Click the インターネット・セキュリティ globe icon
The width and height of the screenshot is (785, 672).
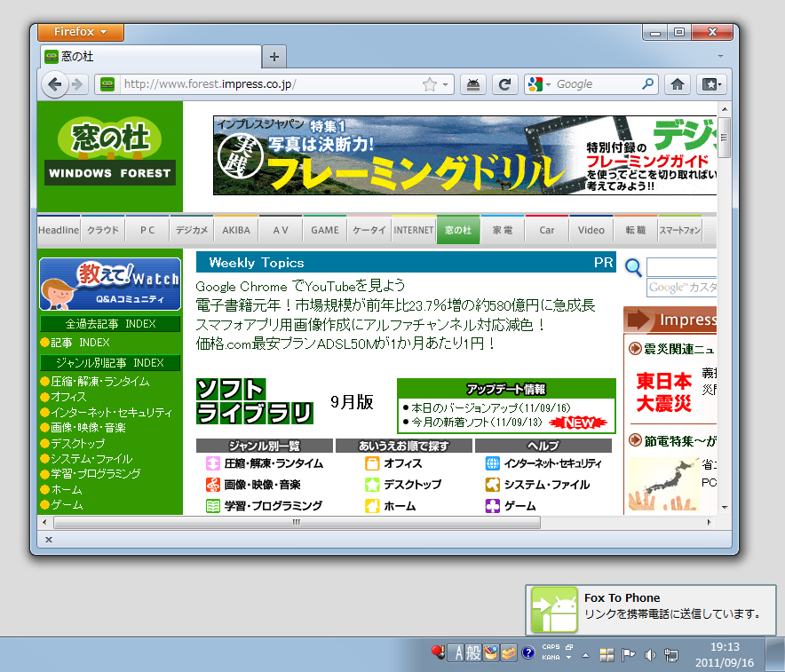coord(495,462)
